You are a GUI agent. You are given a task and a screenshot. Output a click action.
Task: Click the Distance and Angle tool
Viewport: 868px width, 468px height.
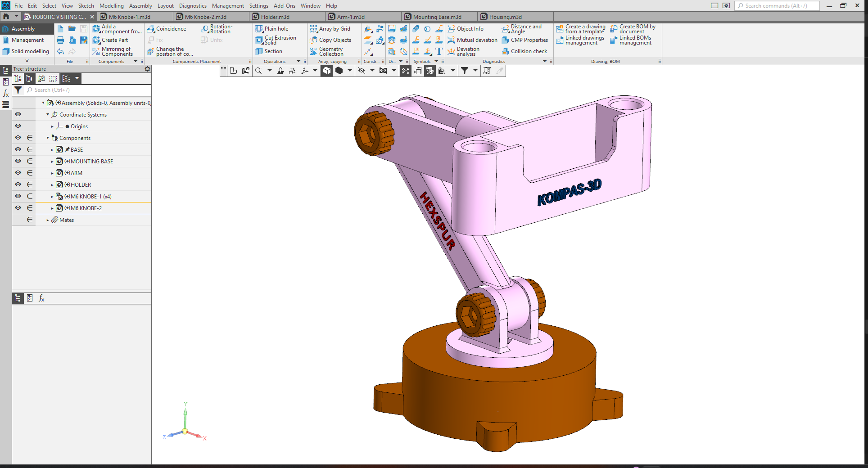point(521,29)
